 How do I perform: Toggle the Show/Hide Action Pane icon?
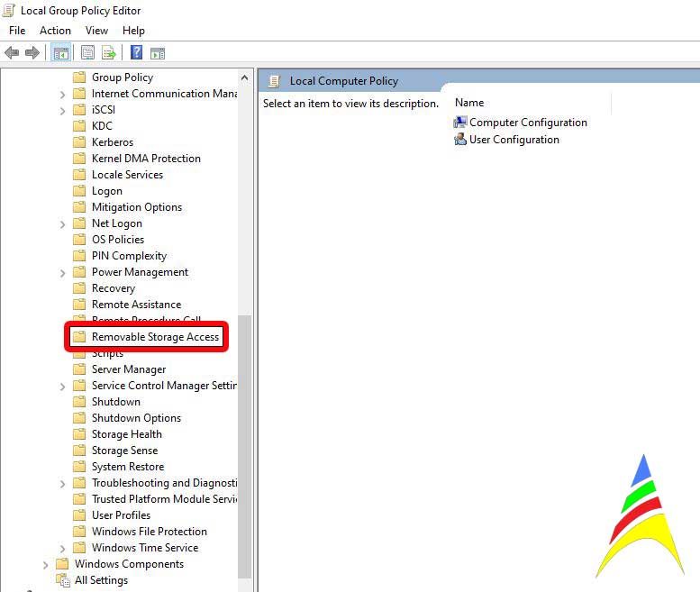158,53
